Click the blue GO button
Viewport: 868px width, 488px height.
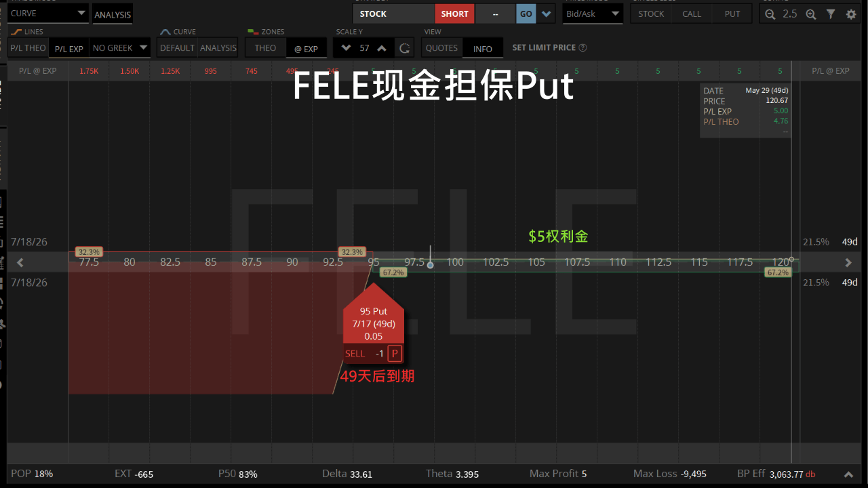[526, 14]
